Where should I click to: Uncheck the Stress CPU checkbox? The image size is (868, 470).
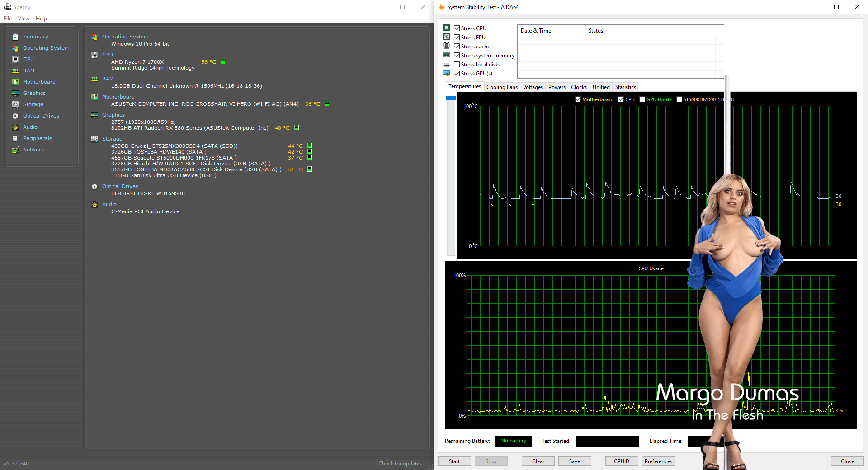457,28
